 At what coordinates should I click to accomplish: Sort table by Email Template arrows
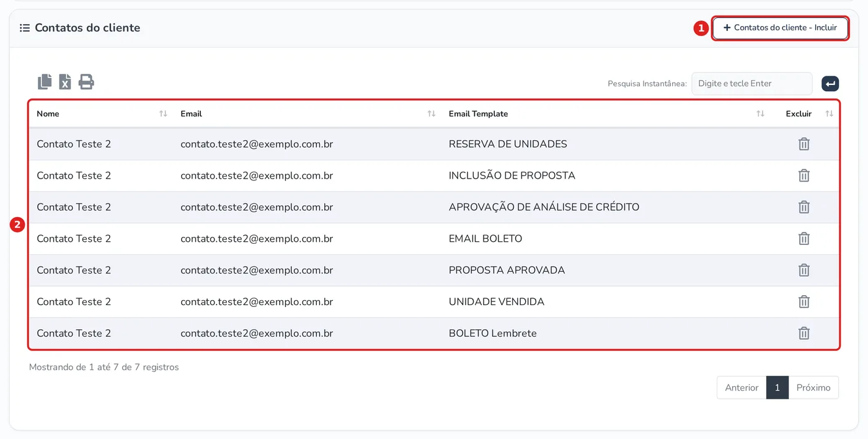760,113
